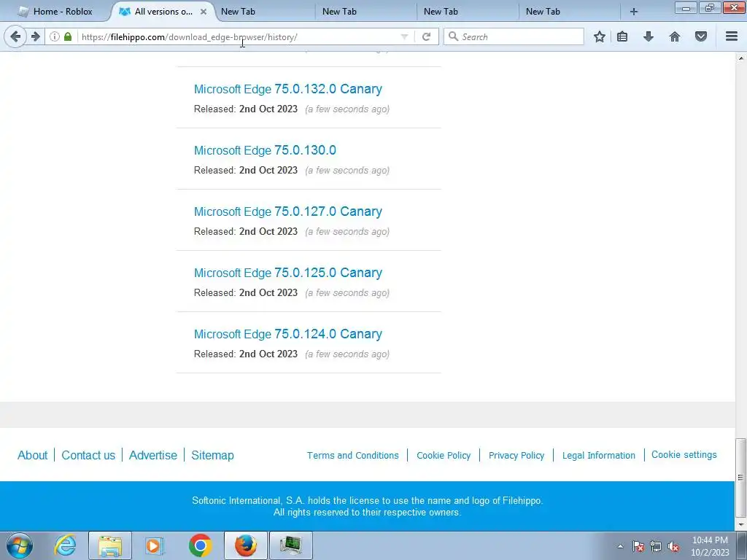The image size is (747, 560).
Task: Open the taskbar clock showing 10:44 PM
Action: pos(710,546)
